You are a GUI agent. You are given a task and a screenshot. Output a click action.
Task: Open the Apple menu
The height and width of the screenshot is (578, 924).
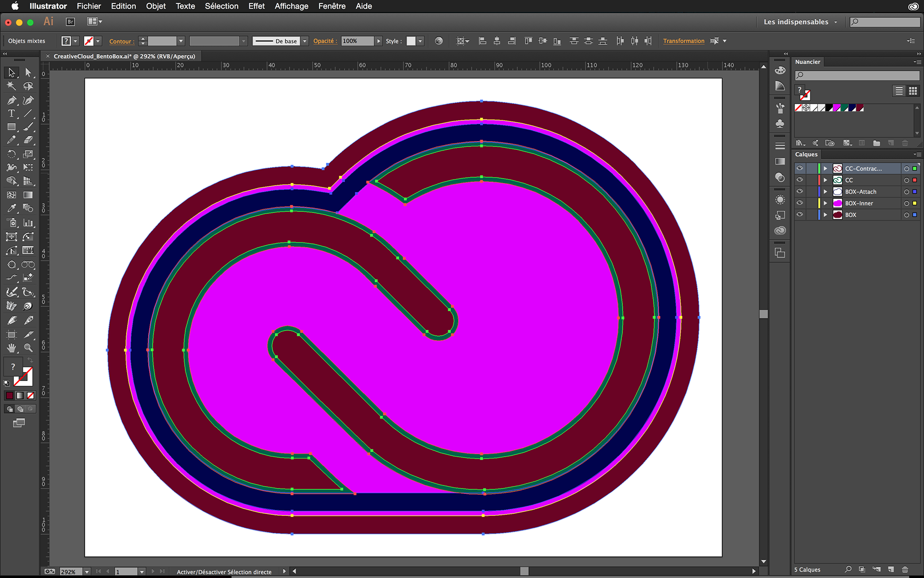(x=15, y=6)
